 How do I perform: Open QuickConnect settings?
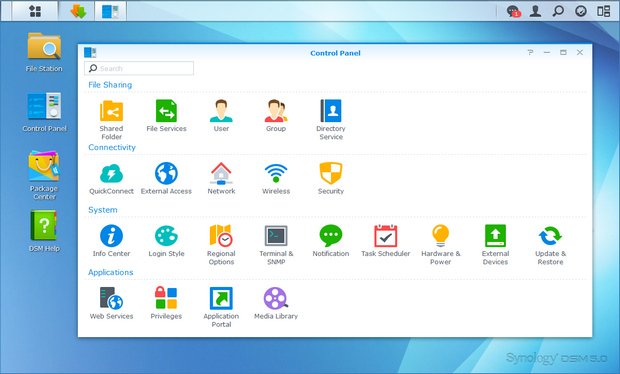(x=111, y=178)
